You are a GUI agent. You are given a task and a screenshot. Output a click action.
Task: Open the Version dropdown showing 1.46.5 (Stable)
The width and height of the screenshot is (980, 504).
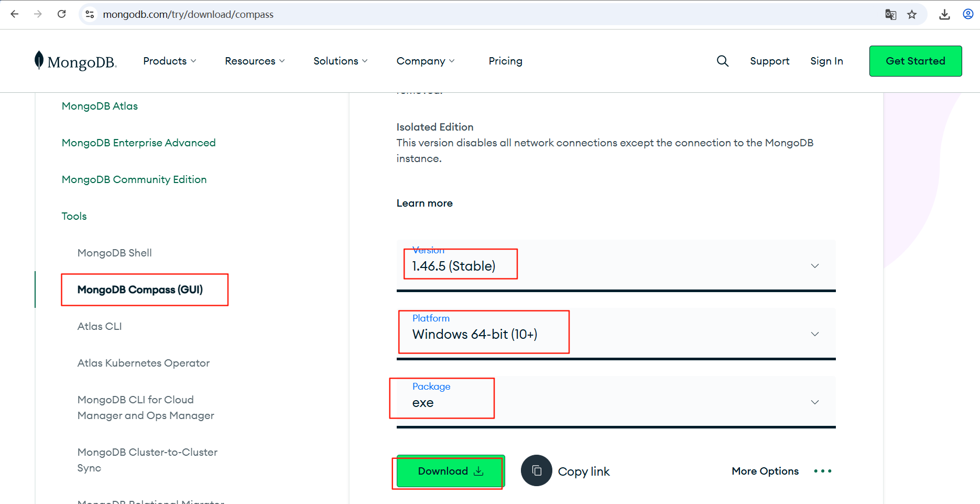point(616,265)
